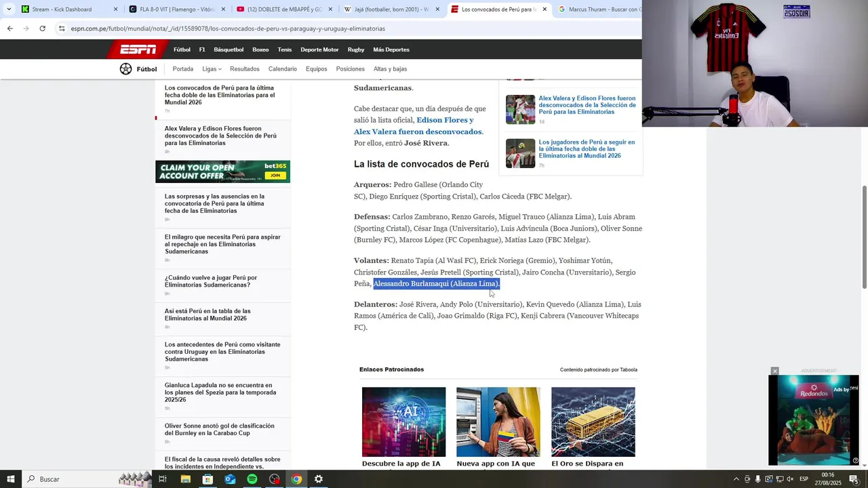Open Los antecedentes de Perú como visitante story
Image resolution: width=868 pixels, height=488 pixels.
pos(222,352)
